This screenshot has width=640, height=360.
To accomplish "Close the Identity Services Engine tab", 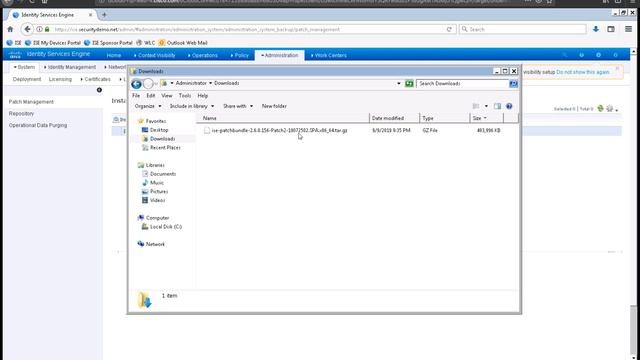I will tap(91, 15).
